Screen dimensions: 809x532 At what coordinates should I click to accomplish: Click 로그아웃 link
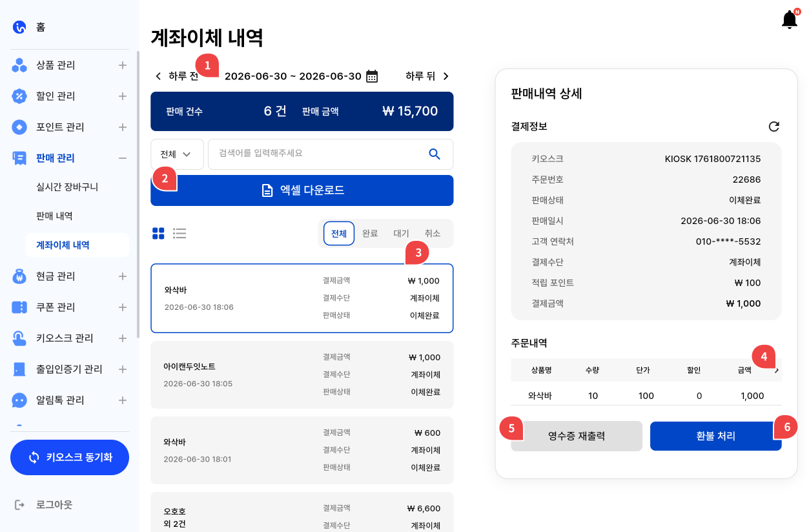pos(54,504)
